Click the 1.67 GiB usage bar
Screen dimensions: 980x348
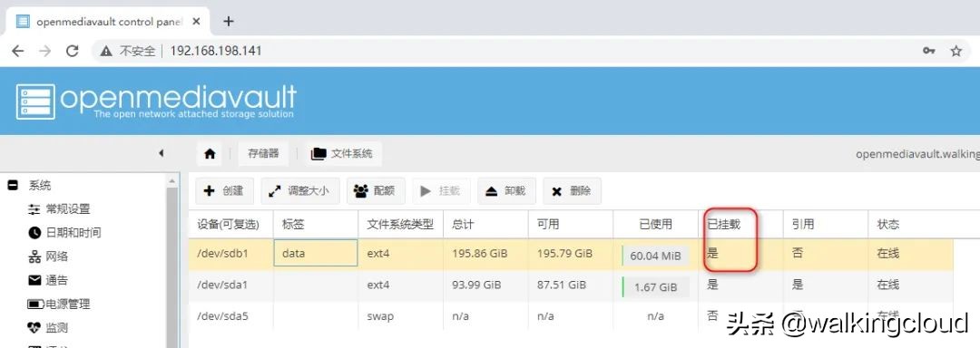656,287
